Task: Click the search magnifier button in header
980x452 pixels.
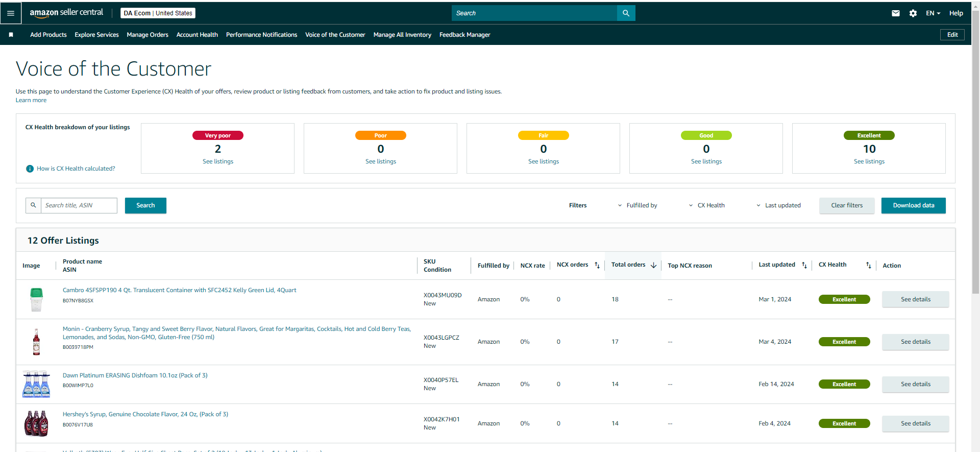Action: pos(626,13)
